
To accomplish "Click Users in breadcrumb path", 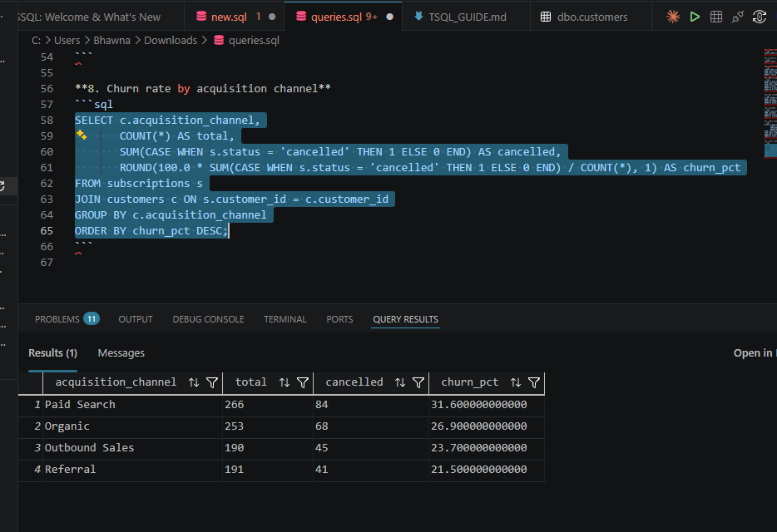I will (67, 41).
